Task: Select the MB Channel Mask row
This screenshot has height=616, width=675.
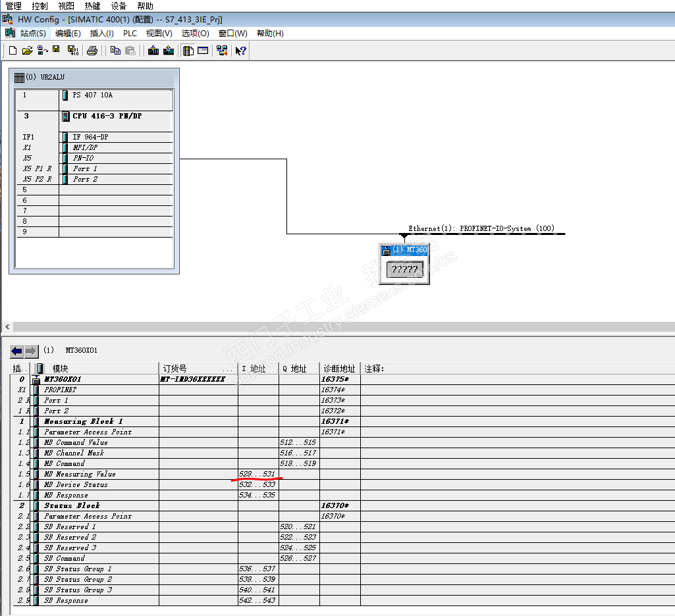Action: (x=342, y=453)
